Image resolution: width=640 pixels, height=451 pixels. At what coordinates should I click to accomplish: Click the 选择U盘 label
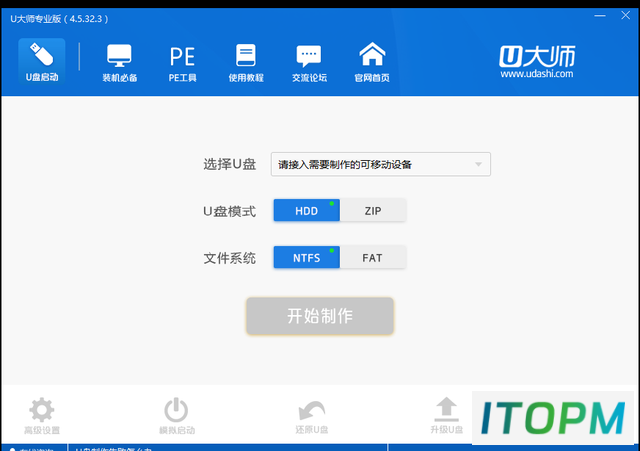[x=229, y=164]
